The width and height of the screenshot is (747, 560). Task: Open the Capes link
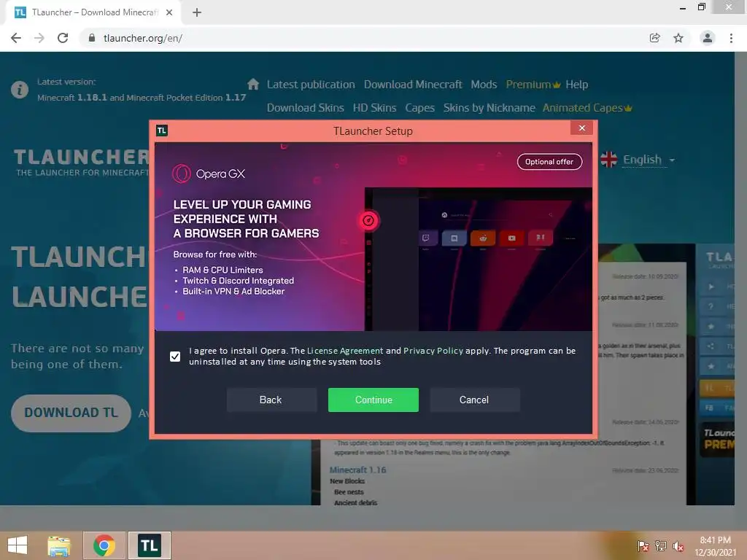(419, 108)
